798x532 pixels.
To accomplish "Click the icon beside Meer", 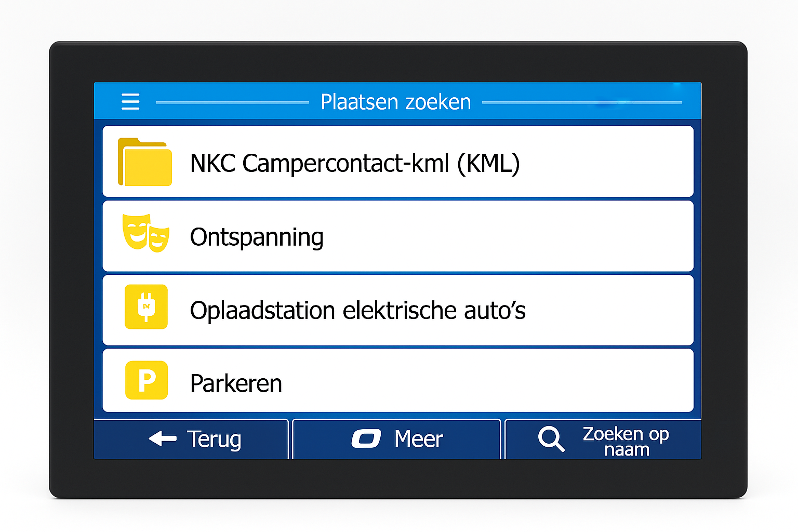I will (x=366, y=438).
